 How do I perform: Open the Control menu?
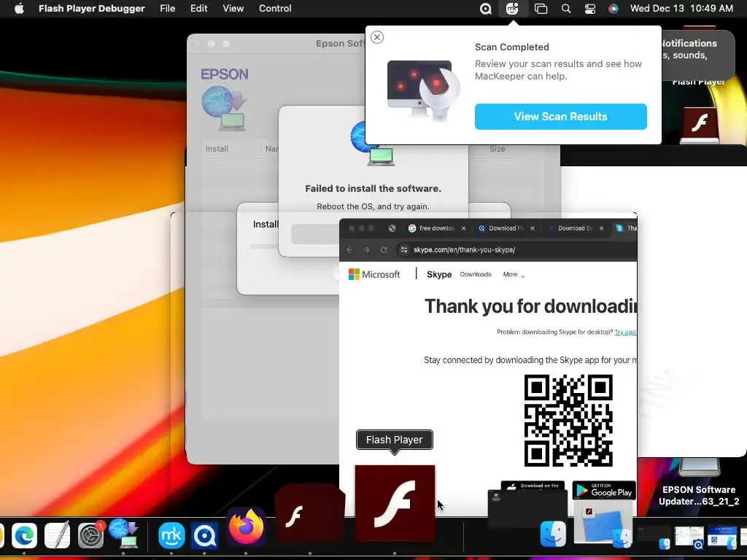click(275, 9)
